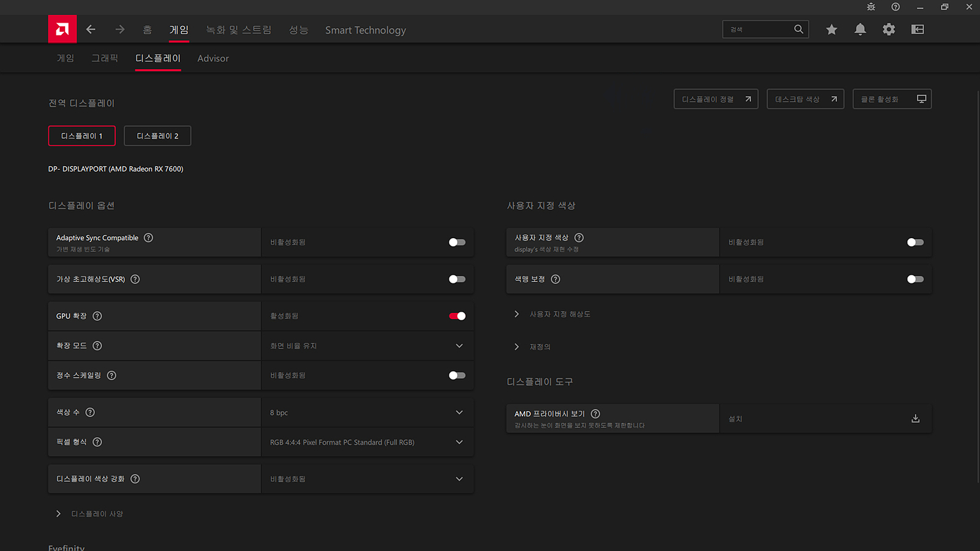Disable the GPU 확장 toggle
Image resolution: width=980 pixels, height=551 pixels.
pos(457,316)
